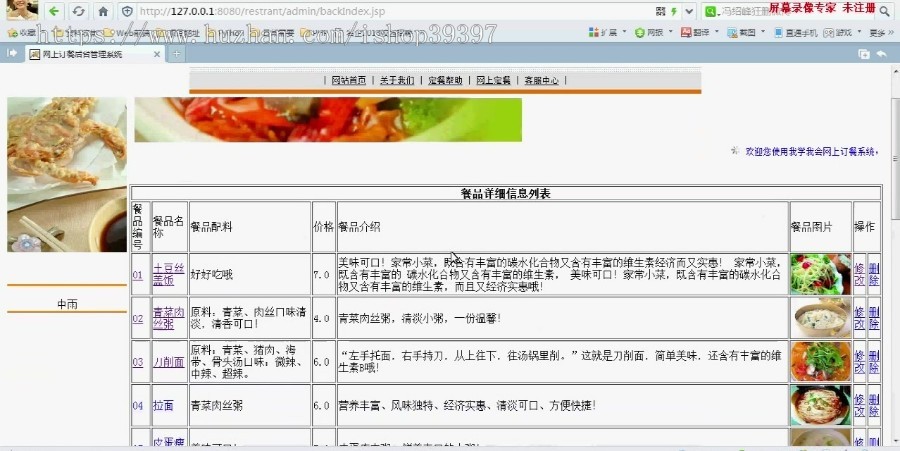Click the user avatar photo at top left

tap(22, 10)
